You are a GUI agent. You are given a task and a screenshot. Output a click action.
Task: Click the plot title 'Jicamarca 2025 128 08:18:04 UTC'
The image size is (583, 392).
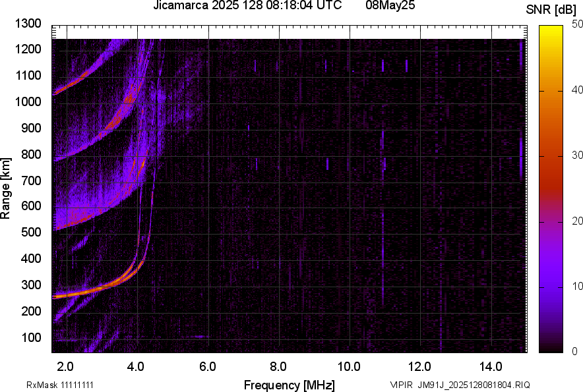[247, 5]
